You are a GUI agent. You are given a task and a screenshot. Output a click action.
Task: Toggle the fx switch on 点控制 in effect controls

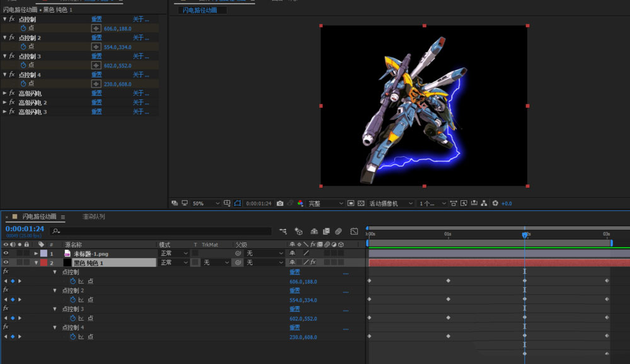(x=12, y=20)
